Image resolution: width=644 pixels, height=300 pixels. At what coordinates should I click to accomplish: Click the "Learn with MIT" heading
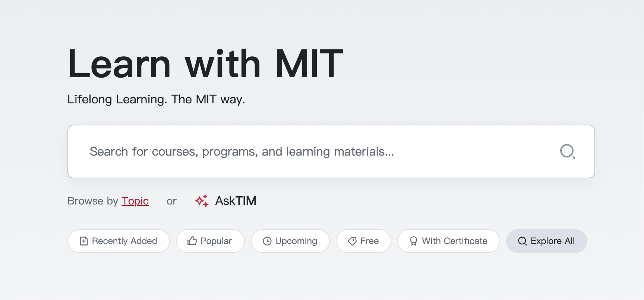tap(205, 64)
